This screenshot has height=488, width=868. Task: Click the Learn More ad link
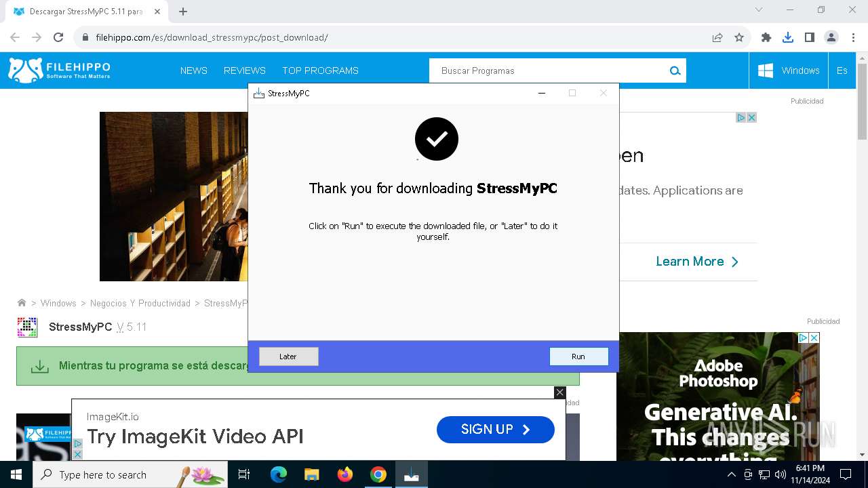[x=697, y=262]
